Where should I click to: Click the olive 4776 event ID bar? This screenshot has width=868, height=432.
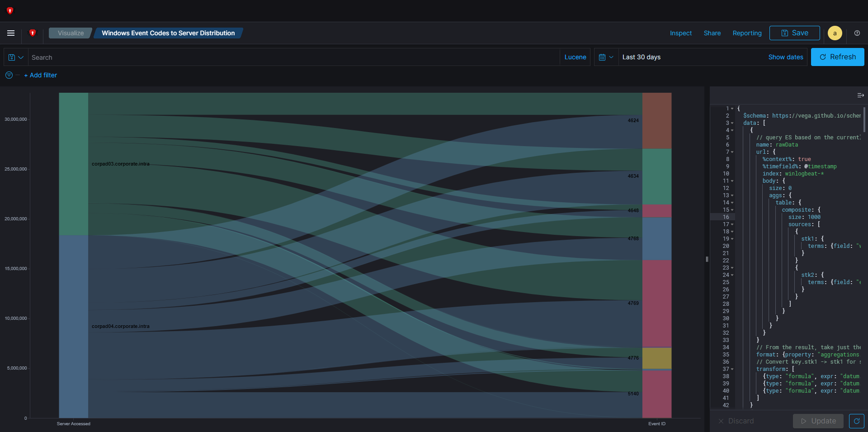656,358
